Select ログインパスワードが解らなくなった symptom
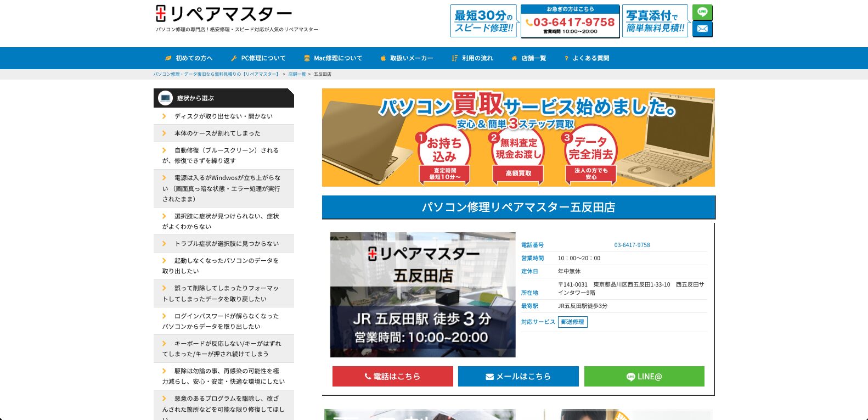This screenshot has width=868, height=420. 224,321
